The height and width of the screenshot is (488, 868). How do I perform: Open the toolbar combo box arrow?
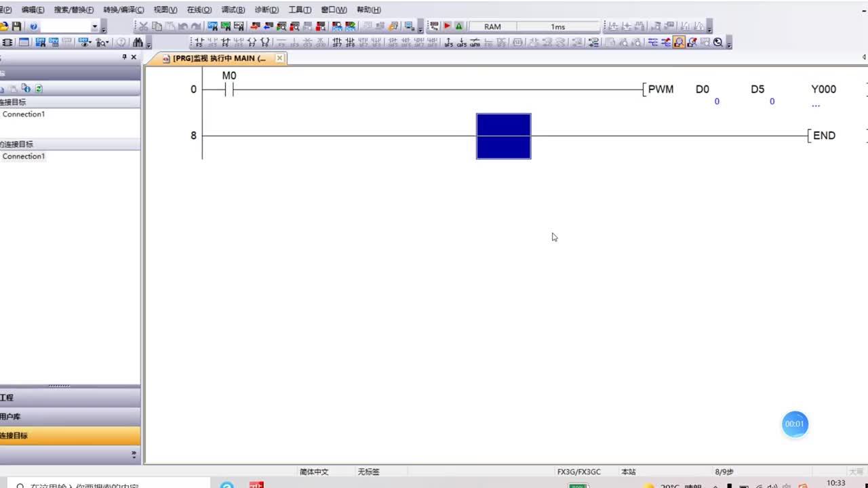95,26
